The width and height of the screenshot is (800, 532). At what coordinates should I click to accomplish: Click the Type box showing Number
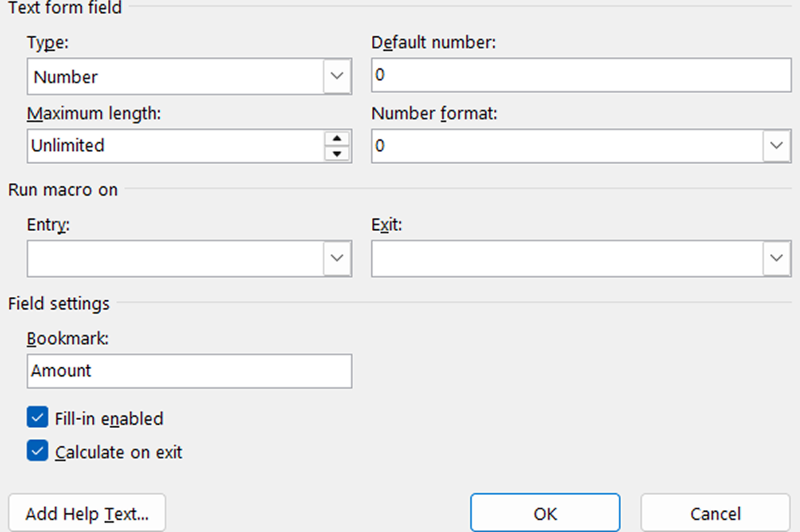pos(176,76)
